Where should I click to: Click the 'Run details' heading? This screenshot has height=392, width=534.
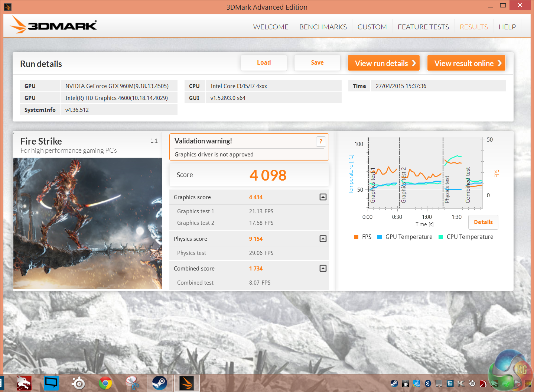(x=41, y=64)
